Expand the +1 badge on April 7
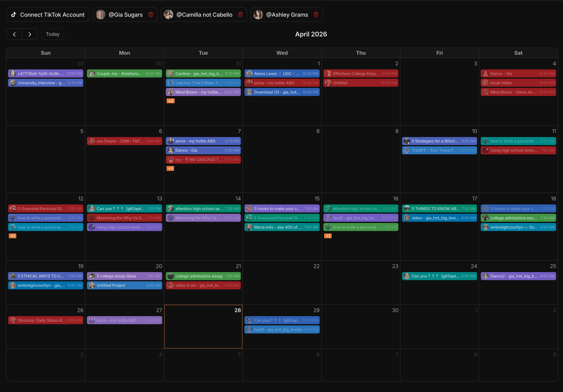The image size is (563, 392). pyautogui.click(x=170, y=168)
